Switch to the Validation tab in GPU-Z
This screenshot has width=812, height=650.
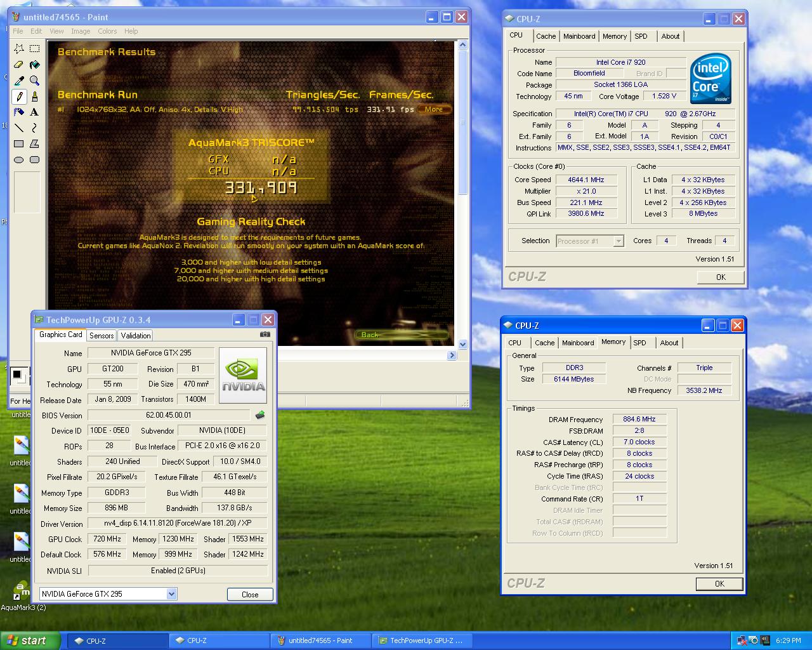coord(136,336)
